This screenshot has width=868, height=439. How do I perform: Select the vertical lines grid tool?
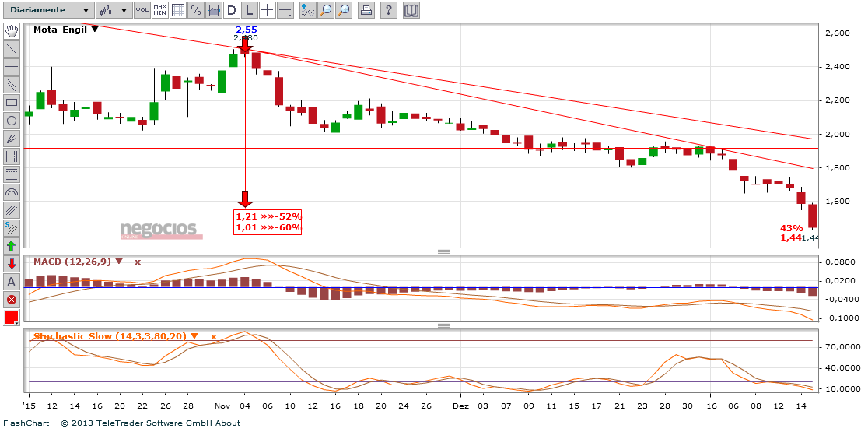(12, 156)
